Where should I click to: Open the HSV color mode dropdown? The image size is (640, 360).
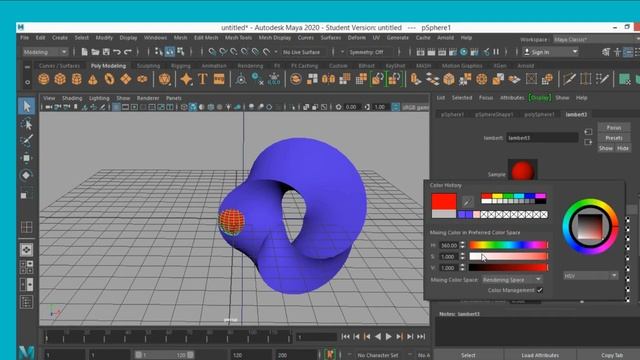590,276
